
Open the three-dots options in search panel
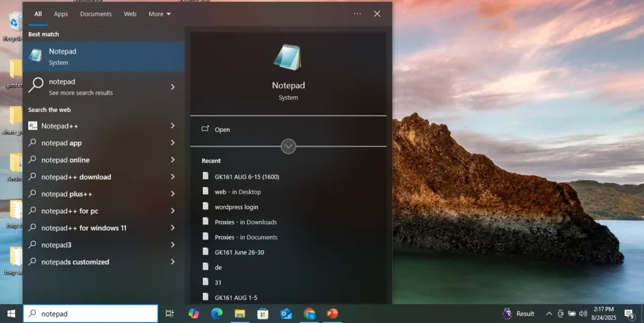[x=357, y=14]
